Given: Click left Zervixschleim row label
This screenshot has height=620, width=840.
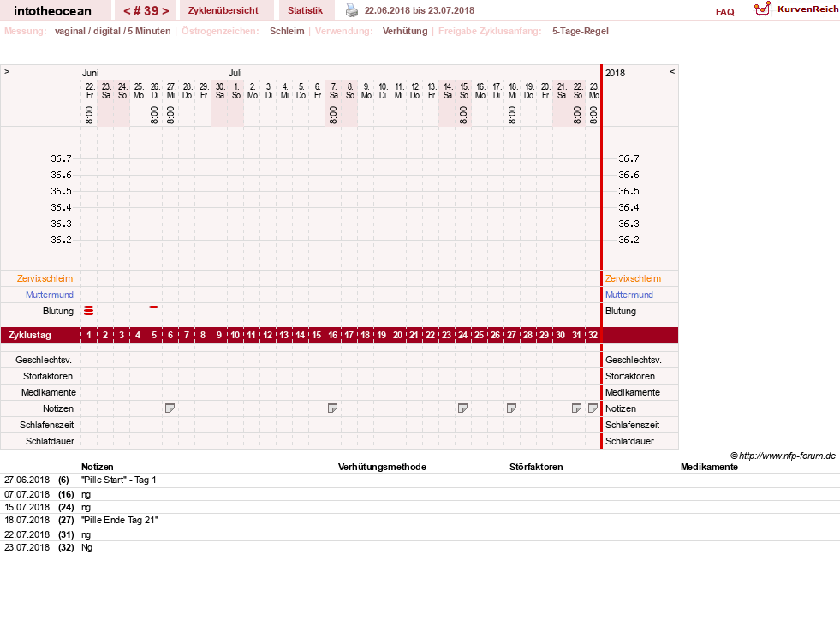Looking at the screenshot, I should (x=45, y=278).
